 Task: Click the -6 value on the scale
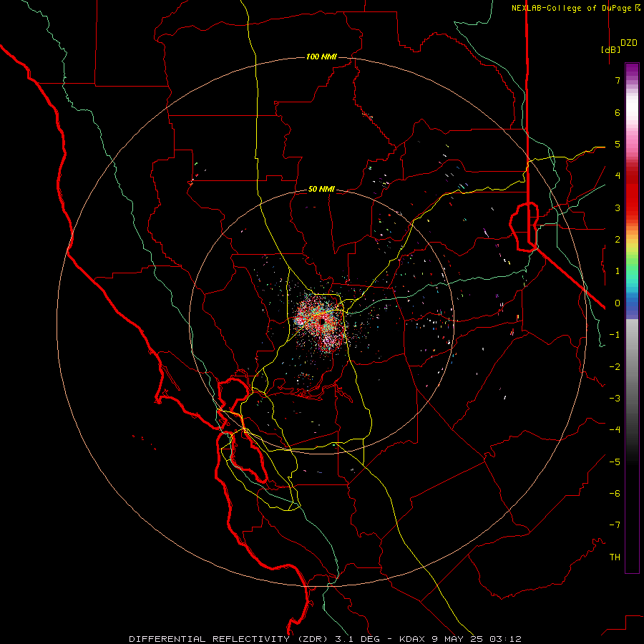coord(615,493)
